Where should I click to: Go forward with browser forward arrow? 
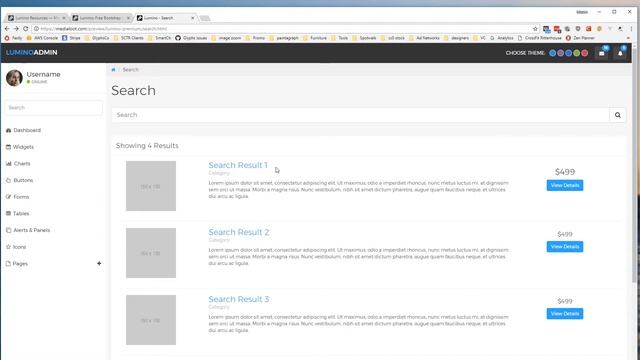tap(16, 29)
